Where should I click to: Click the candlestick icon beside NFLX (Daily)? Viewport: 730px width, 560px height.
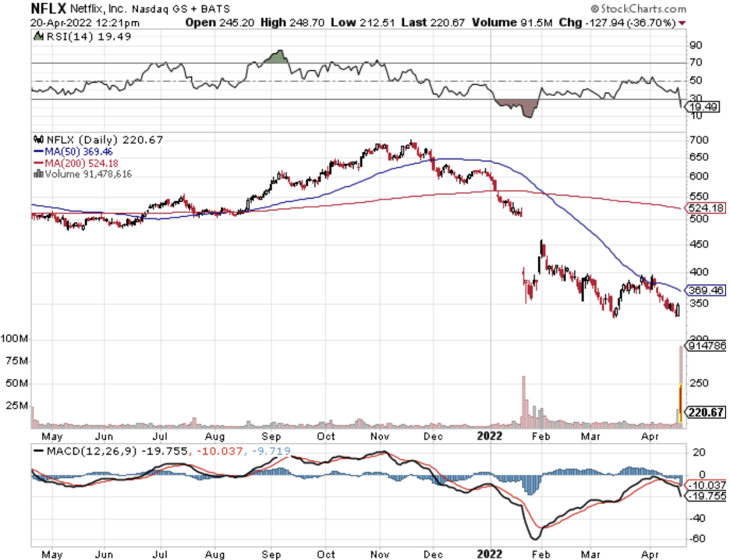36,140
